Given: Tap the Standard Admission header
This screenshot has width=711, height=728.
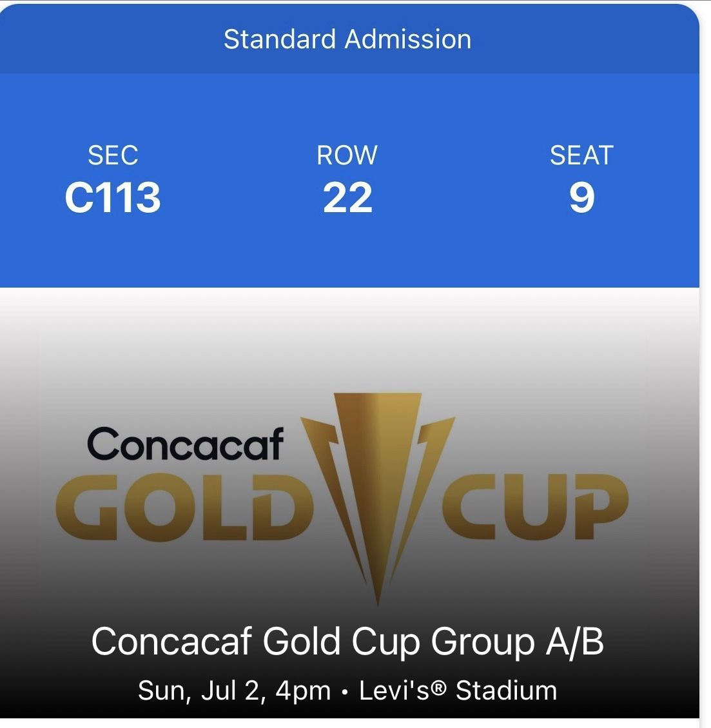Looking at the screenshot, I should coord(347,39).
